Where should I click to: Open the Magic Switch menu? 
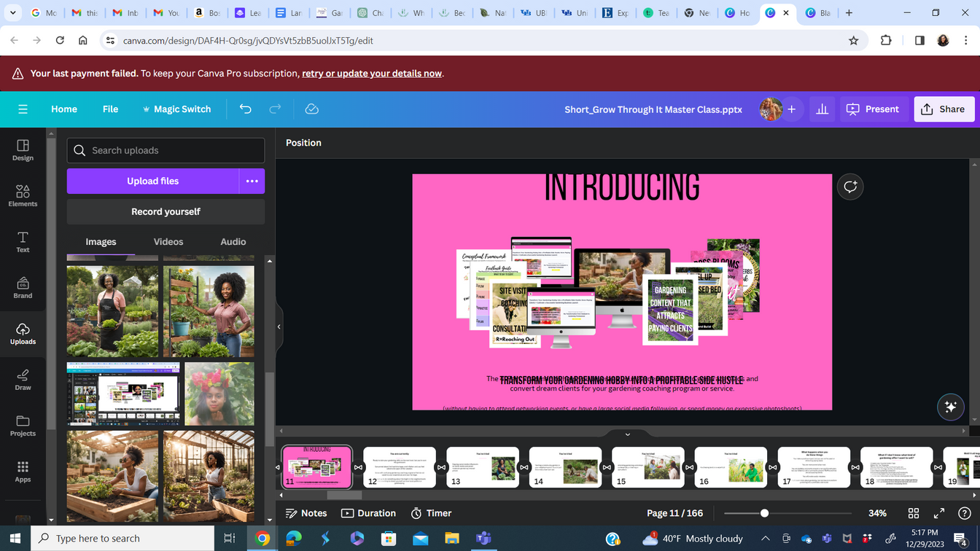click(x=176, y=109)
